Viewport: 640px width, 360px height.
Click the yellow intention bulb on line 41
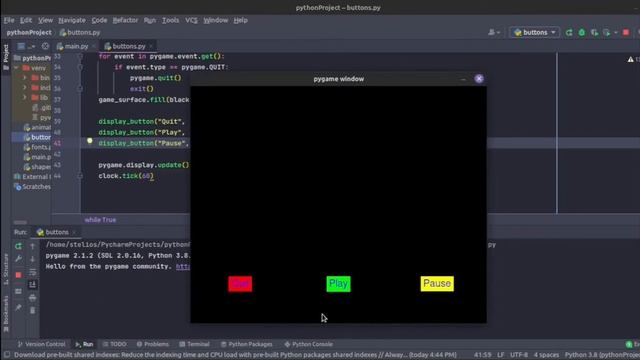point(90,141)
